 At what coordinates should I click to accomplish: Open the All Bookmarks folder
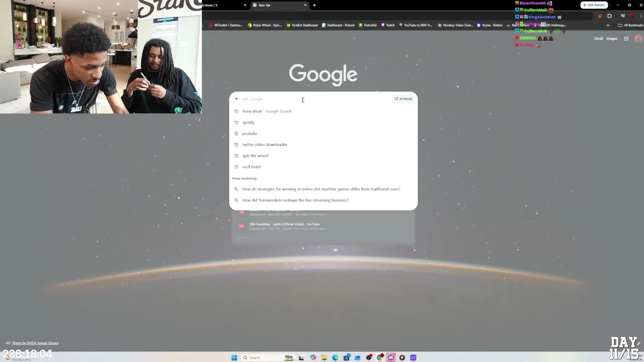[x=631, y=25]
